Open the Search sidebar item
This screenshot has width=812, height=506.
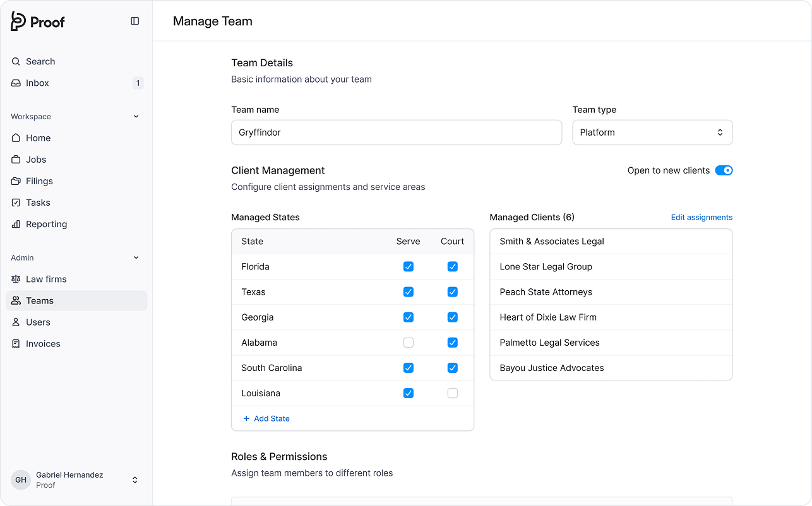coord(40,61)
